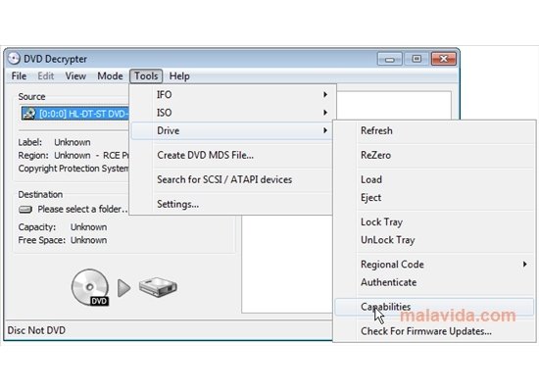Click the destination folder browse icon

click(25, 209)
